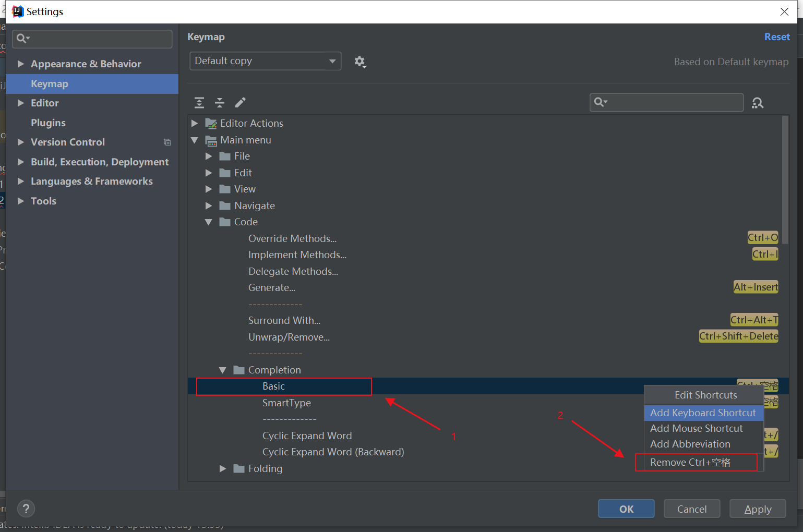Click the Completion folder icon

point(239,370)
